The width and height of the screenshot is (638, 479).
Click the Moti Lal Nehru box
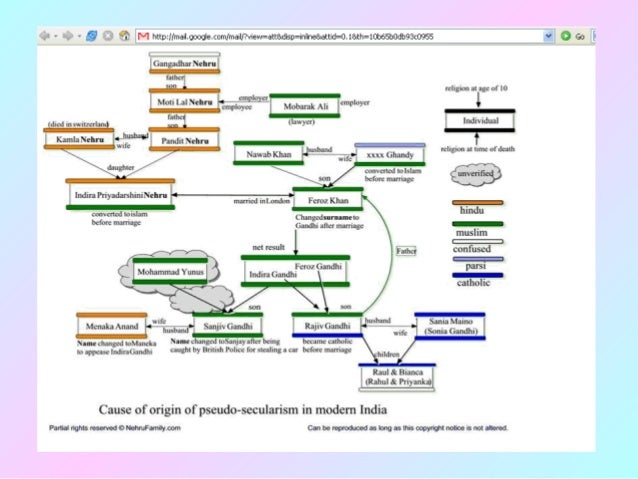point(185,101)
